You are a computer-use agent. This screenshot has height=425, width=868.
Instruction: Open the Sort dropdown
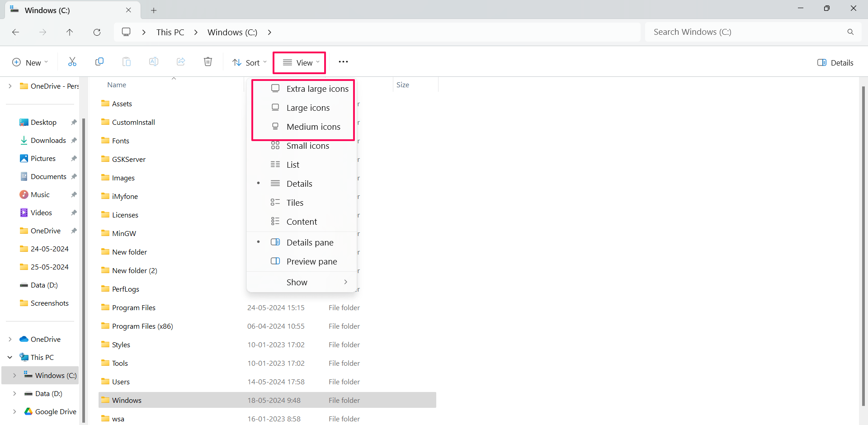(x=249, y=62)
